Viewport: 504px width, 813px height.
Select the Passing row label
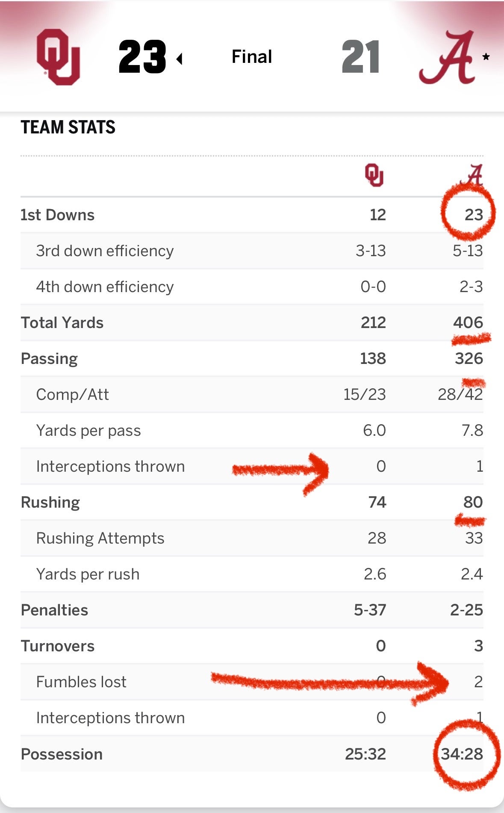pyautogui.click(x=50, y=358)
